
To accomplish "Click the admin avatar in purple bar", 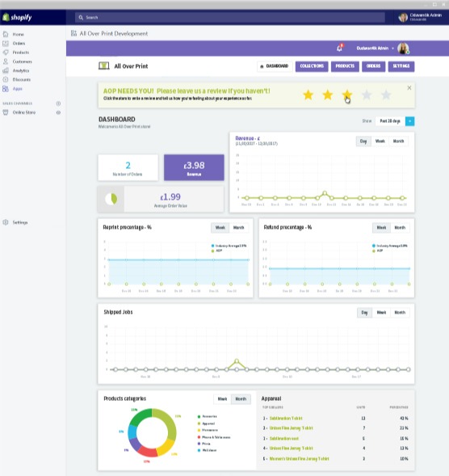I will click(403, 48).
